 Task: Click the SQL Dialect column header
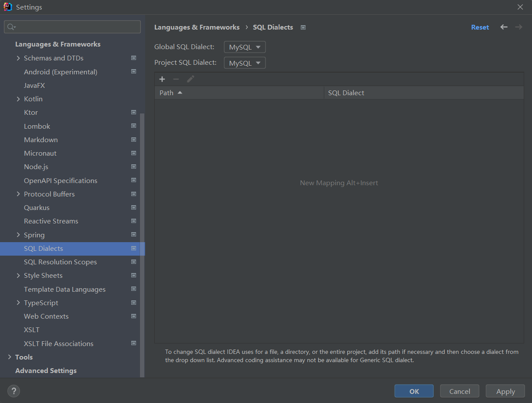pyautogui.click(x=424, y=93)
